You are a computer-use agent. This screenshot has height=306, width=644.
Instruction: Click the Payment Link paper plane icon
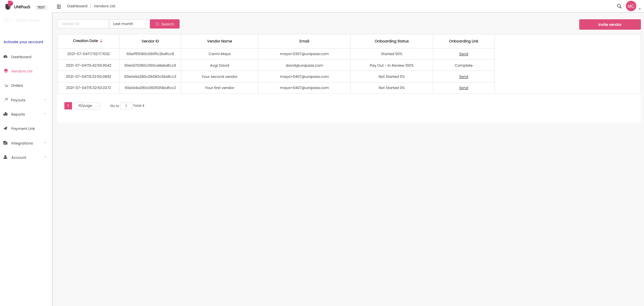(x=6, y=129)
